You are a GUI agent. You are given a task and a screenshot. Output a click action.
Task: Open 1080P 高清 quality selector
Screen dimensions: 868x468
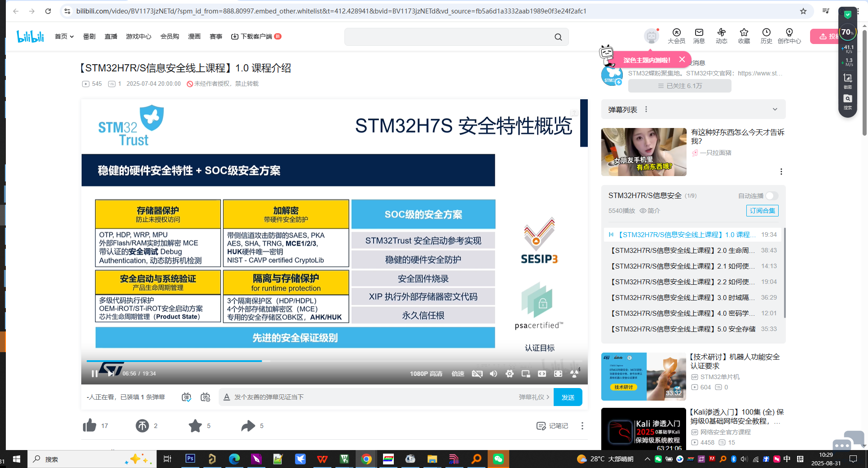426,374
